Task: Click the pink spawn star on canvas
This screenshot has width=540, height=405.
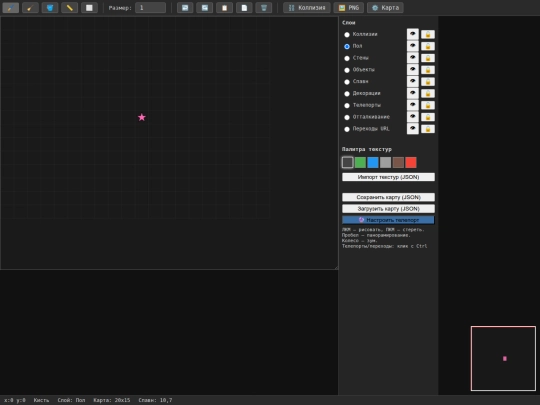Action: [x=142, y=117]
